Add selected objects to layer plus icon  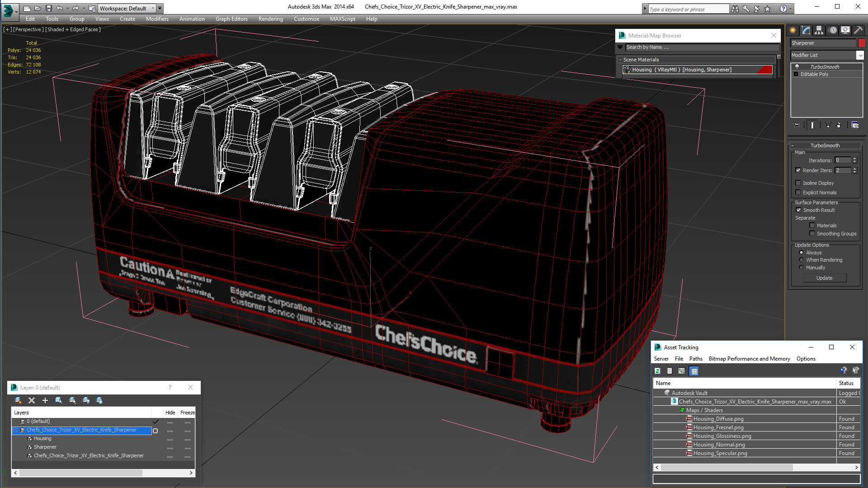(x=45, y=400)
